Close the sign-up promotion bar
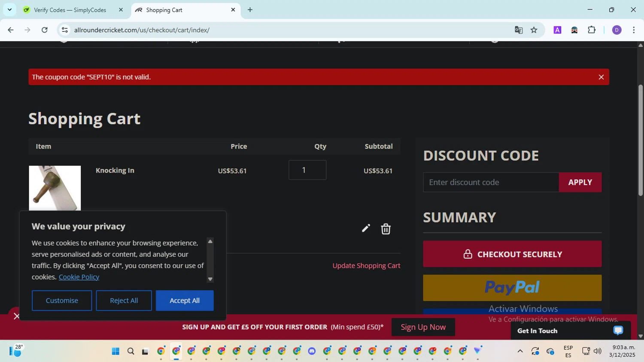This screenshot has height=362, width=644. pyautogui.click(x=16, y=316)
